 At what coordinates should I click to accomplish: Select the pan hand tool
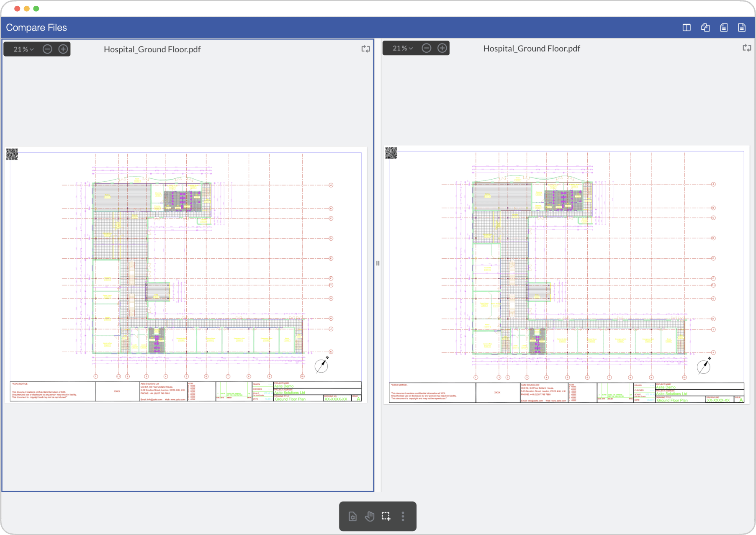[369, 517]
